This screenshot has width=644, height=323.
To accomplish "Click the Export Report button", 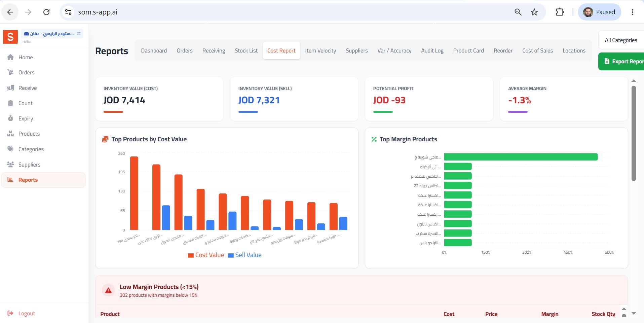I will coord(621,61).
